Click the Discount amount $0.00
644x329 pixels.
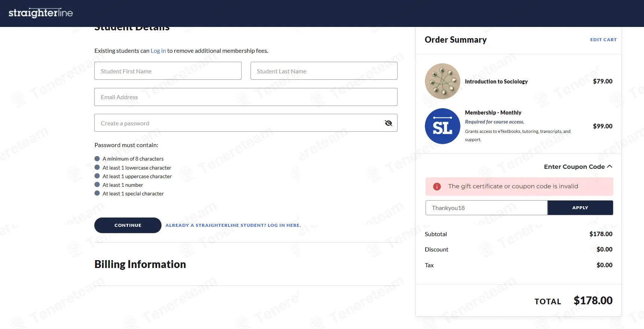tap(604, 249)
